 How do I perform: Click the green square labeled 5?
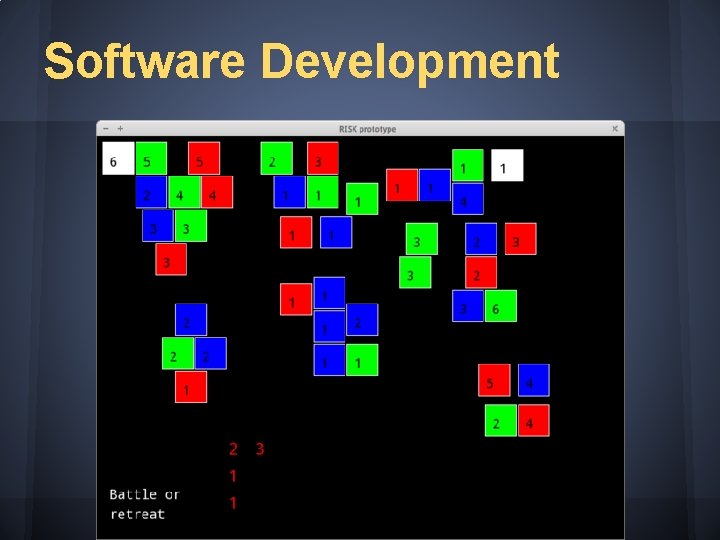click(x=151, y=158)
